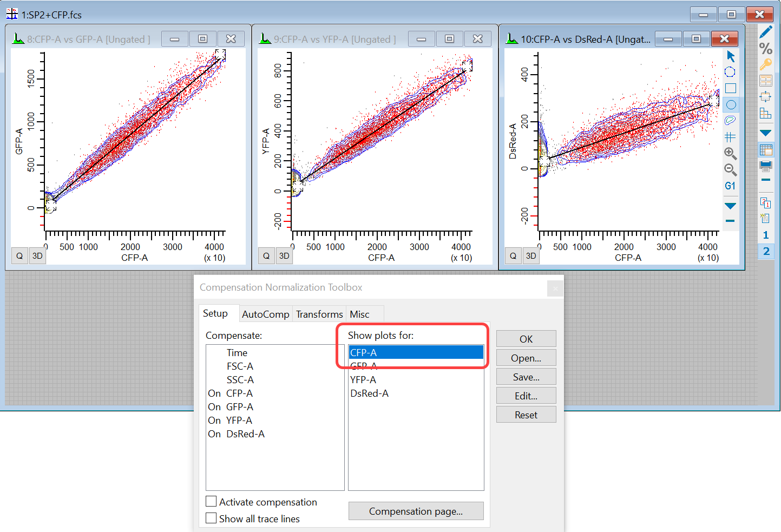Viewport: 781px width, 532px height.
Task: Click the zoom in magnifier icon
Action: 731,153
